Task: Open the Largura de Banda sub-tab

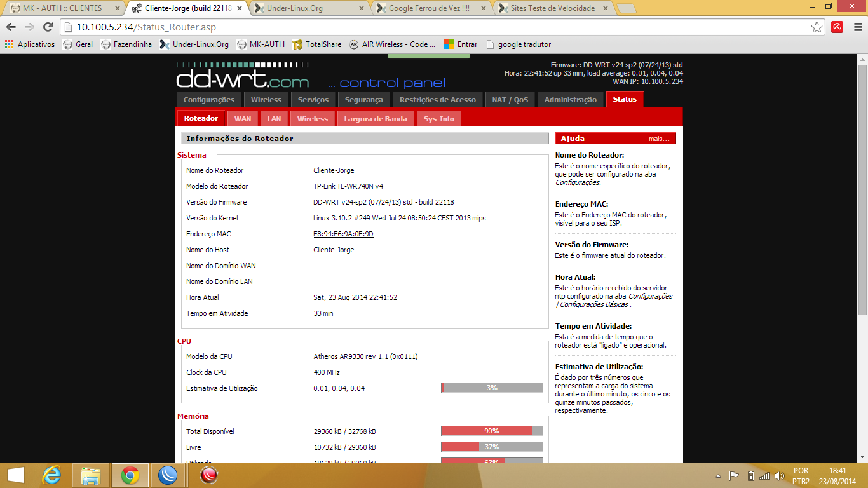Action: 376,119
